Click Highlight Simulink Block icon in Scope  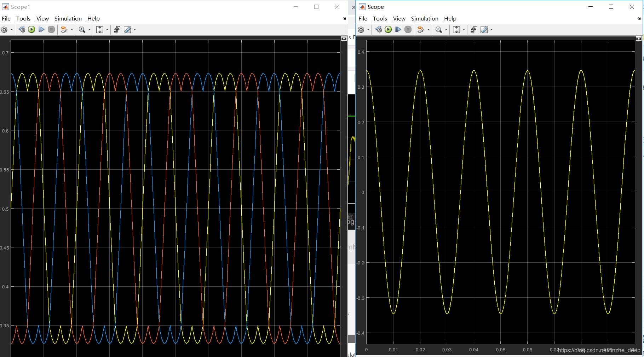click(x=421, y=30)
